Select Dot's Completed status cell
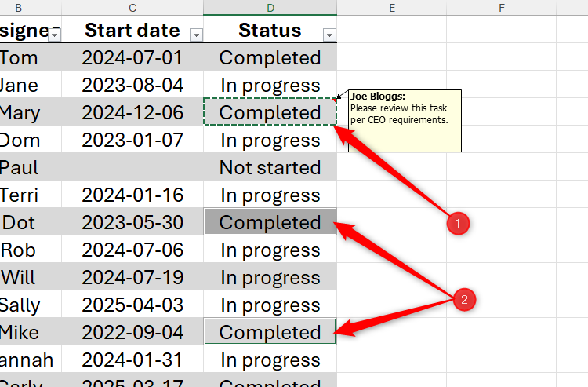Viewport: 588px width, 387px height. point(270,222)
